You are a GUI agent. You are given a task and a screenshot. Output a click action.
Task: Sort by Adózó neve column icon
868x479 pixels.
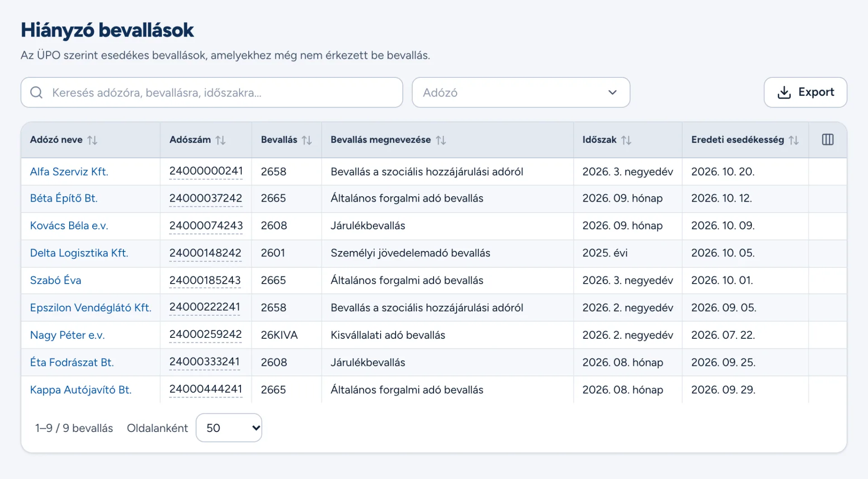pos(92,140)
